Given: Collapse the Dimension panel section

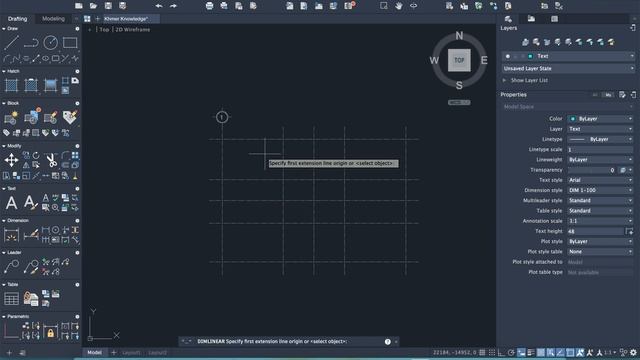Looking at the screenshot, I should coord(4,220).
